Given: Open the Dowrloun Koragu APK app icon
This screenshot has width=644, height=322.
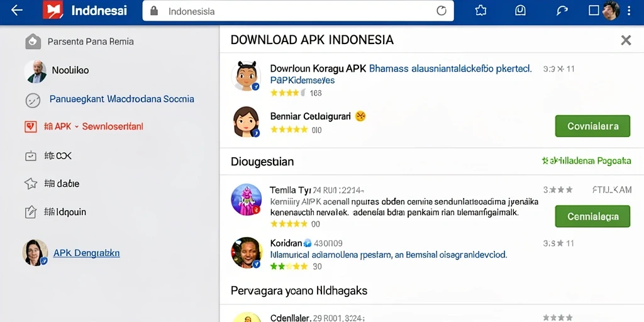Looking at the screenshot, I should 246,76.
